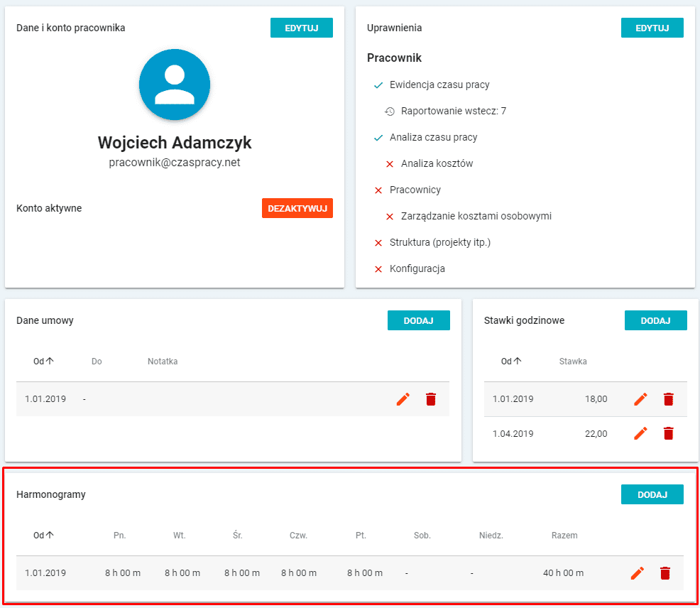Click the employee avatar picture
This screenshot has width=700, height=608.
click(175, 85)
